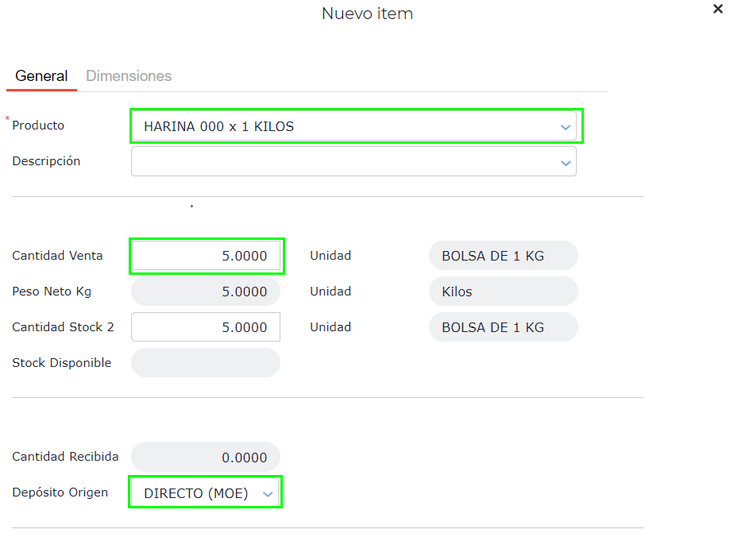Open the Depósito Origen dropdown arrow
The image size is (734, 560).
[268, 494]
